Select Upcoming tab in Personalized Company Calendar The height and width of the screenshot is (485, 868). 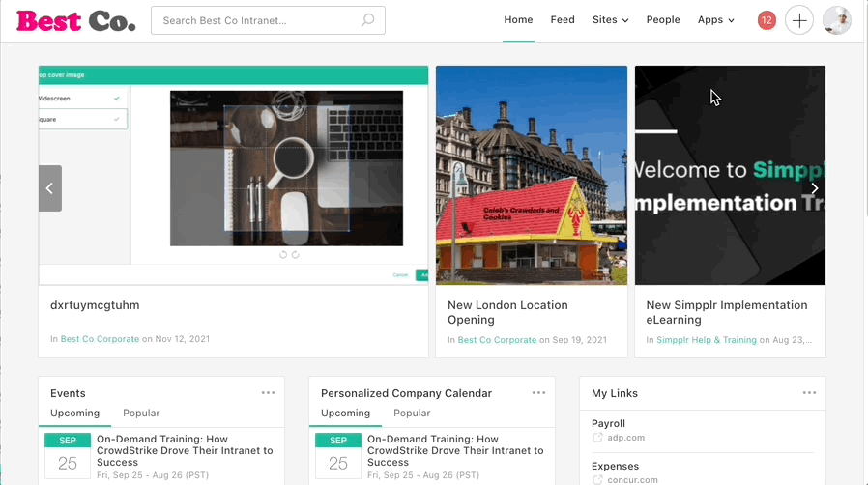(345, 414)
